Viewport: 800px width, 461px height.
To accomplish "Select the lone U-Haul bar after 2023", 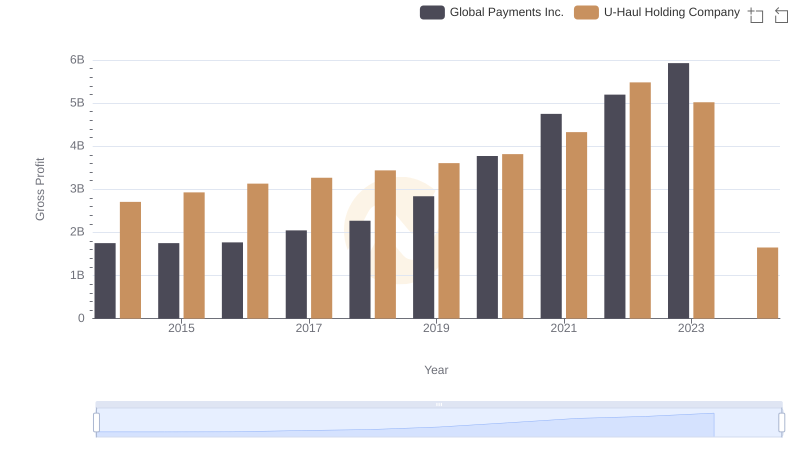I will [767, 283].
